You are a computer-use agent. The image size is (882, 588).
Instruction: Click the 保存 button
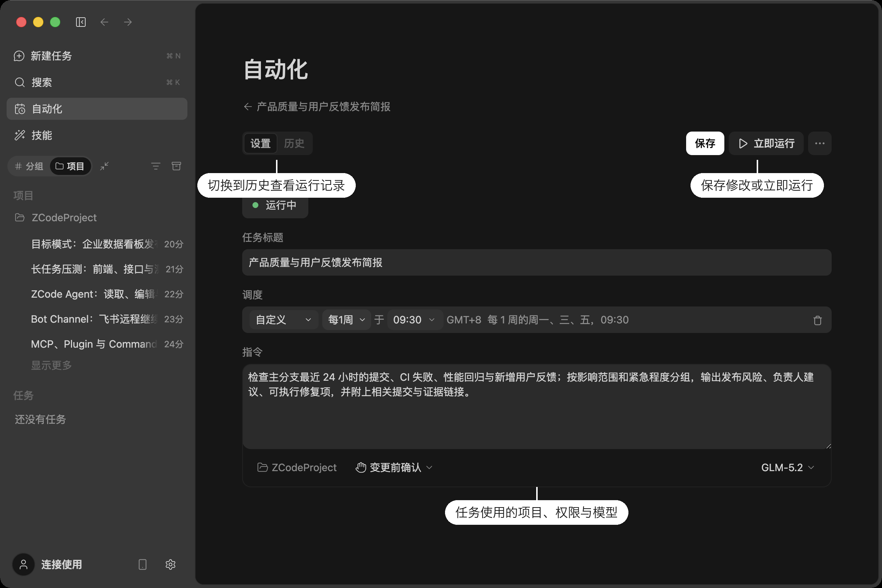pos(705,143)
